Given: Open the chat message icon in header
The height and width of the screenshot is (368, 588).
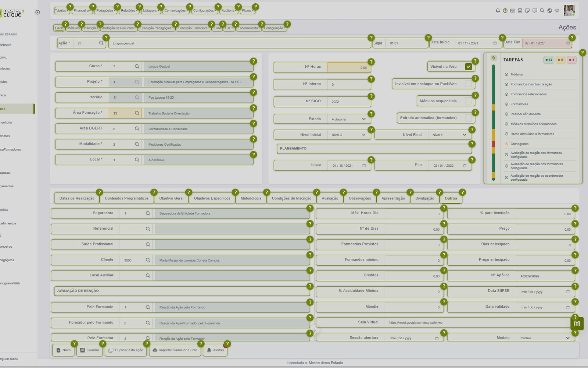Looking at the screenshot, I should click(535, 11).
